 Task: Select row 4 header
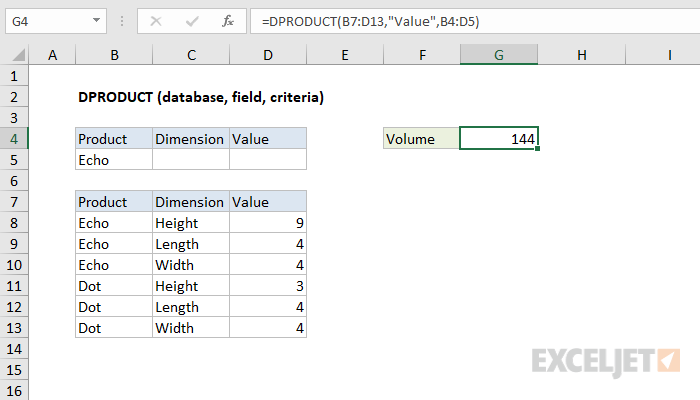coord(14,139)
